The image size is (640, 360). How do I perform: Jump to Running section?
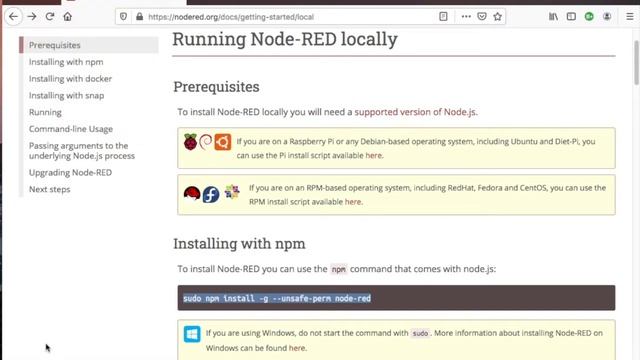(45, 112)
